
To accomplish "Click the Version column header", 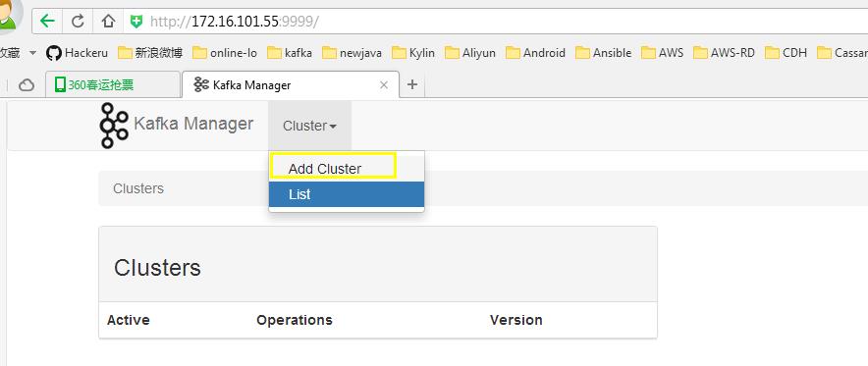I will (515, 320).
